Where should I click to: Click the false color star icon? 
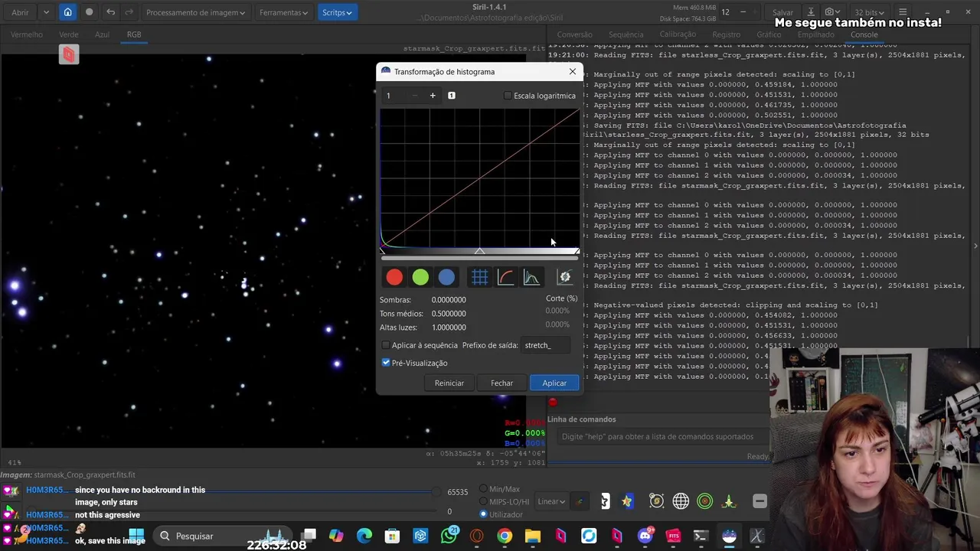coord(627,501)
